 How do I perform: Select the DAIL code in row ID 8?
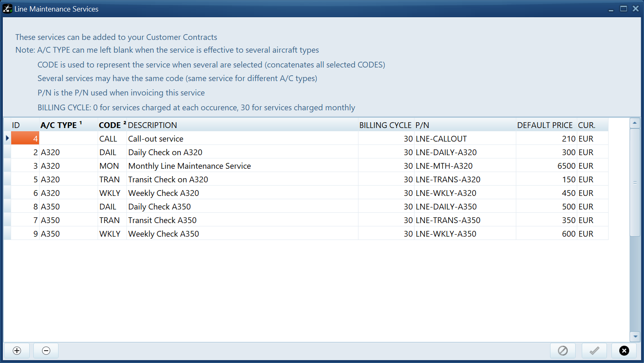coord(112,207)
